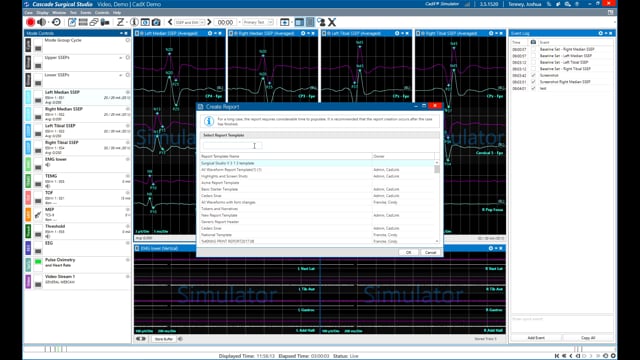This screenshot has height=360, width=640.
Task: Click the Store Buffer button
Action: coord(164,339)
